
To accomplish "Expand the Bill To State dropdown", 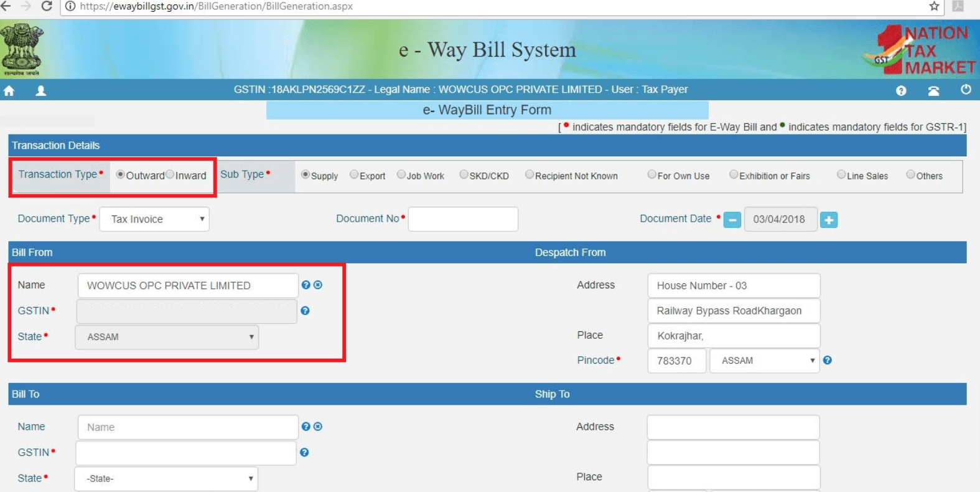I will pyautogui.click(x=166, y=478).
